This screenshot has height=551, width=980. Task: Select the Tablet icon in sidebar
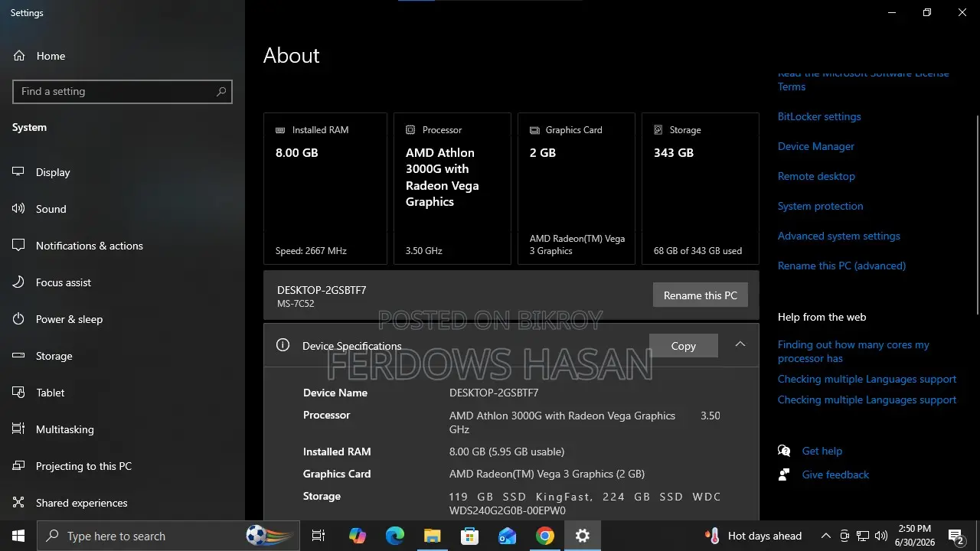point(18,393)
